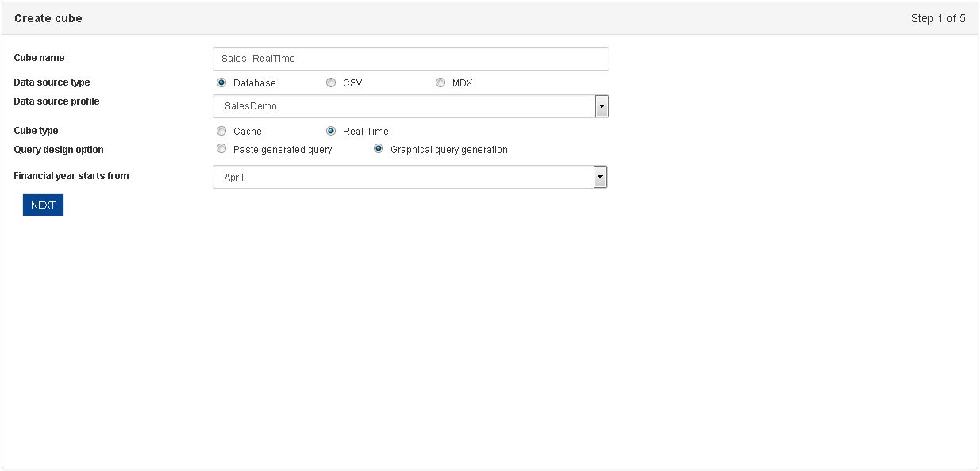
Task: Click the Cube name text field
Action: pyautogui.click(x=411, y=59)
